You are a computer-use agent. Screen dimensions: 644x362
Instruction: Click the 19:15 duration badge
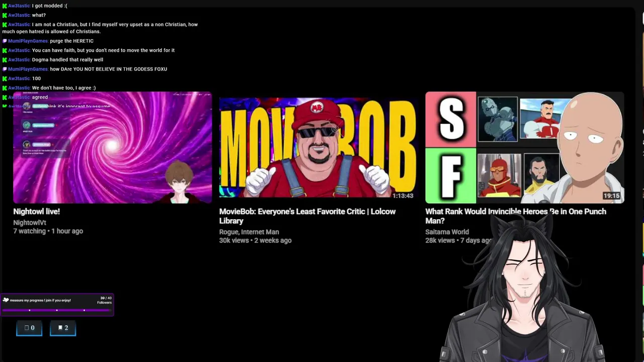(x=611, y=196)
